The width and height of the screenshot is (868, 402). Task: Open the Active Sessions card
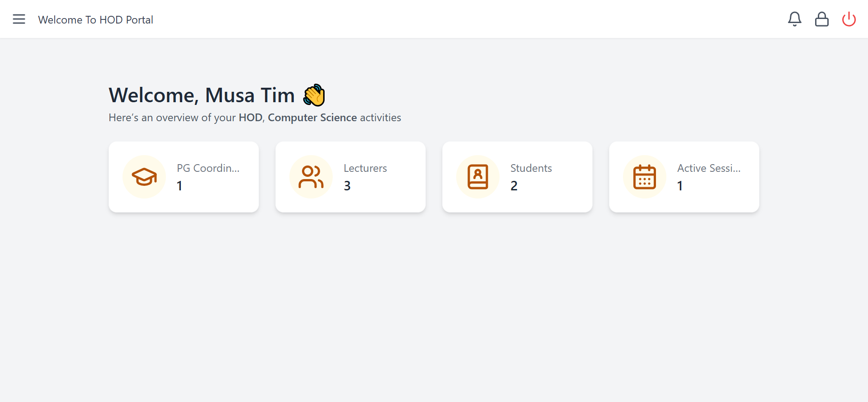tap(684, 177)
